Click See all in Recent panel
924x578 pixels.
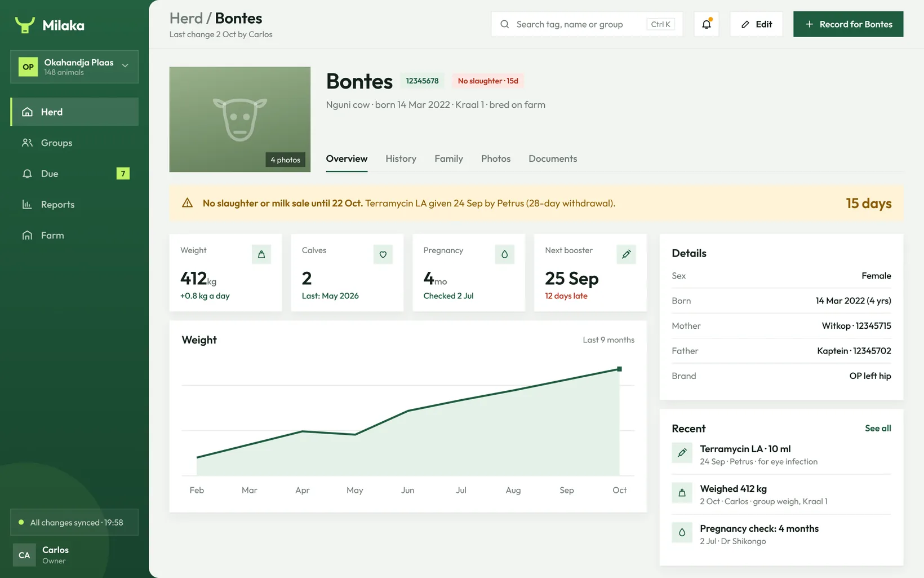878,428
